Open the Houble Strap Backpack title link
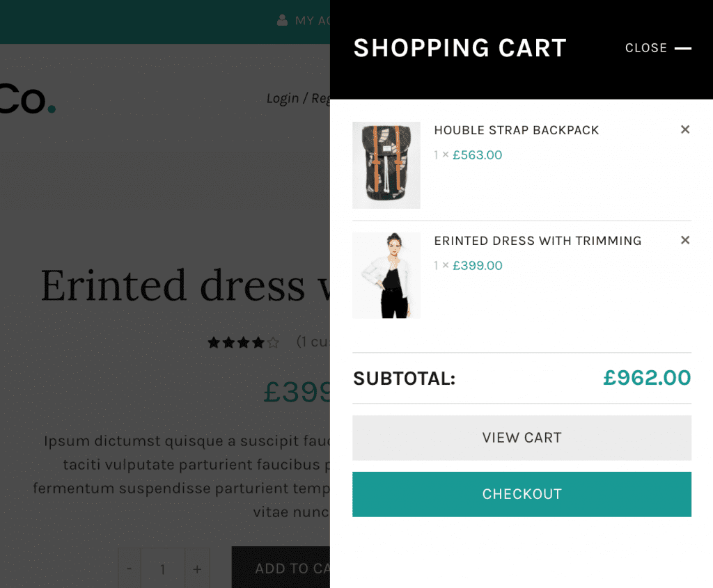The height and width of the screenshot is (588, 713). (516, 130)
